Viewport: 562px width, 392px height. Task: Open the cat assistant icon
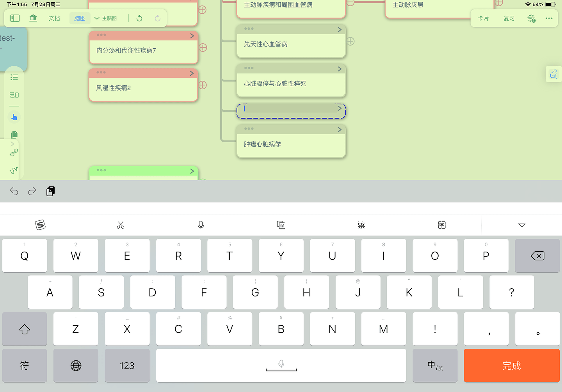click(x=554, y=74)
